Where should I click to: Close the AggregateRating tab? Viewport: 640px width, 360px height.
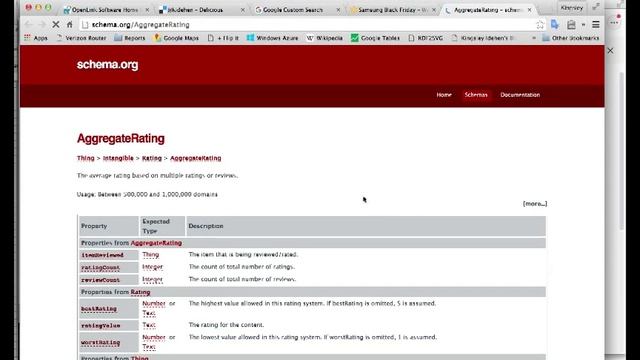point(529,9)
